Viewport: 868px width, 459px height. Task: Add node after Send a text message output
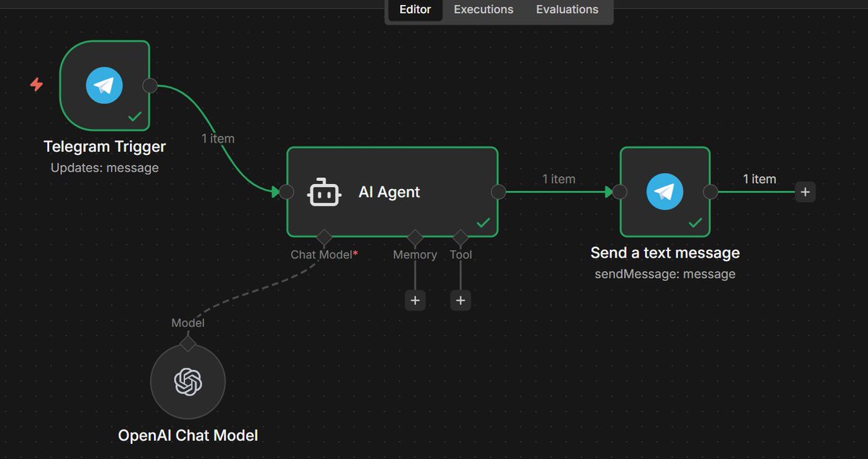(805, 192)
